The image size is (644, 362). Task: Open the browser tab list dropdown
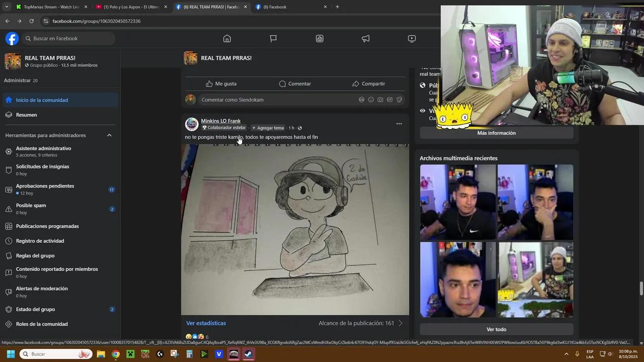(x=7, y=7)
